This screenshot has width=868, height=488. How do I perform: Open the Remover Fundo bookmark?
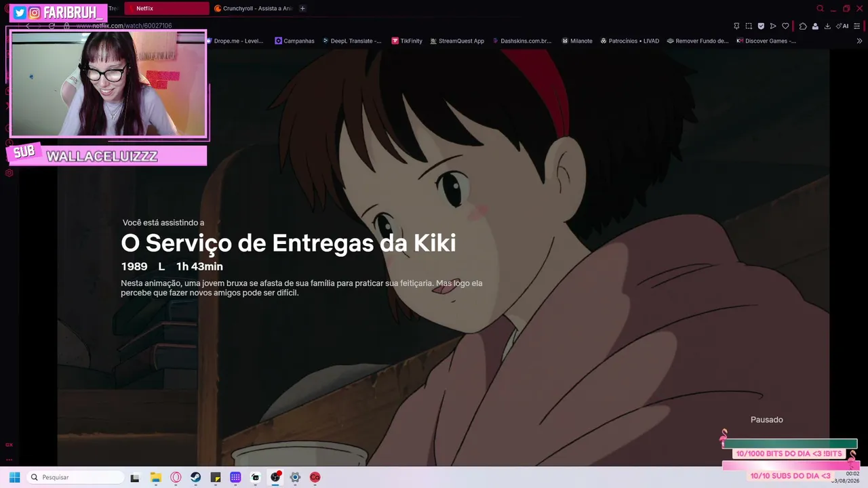pos(697,41)
